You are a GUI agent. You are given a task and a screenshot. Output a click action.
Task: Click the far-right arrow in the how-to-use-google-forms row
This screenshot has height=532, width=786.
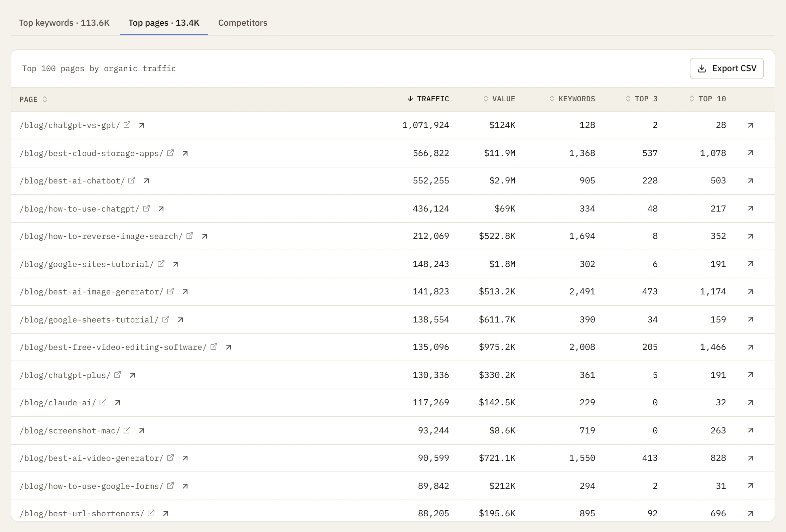tap(750, 486)
